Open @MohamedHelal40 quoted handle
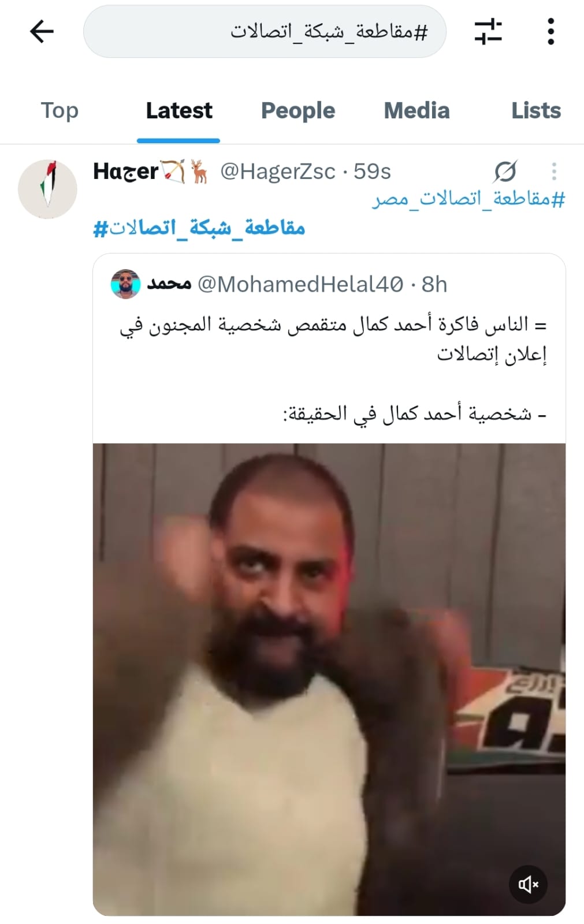The width and height of the screenshot is (584, 924). [x=300, y=284]
